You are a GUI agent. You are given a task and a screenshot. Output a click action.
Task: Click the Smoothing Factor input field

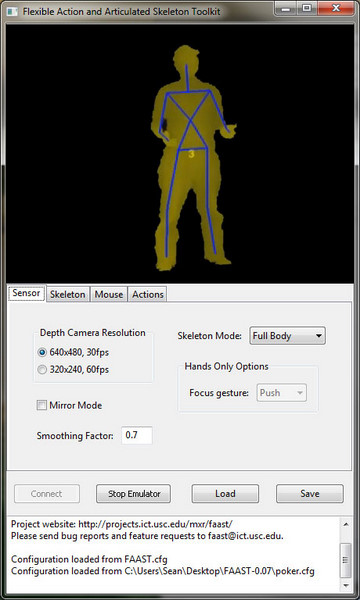click(137, 435)
